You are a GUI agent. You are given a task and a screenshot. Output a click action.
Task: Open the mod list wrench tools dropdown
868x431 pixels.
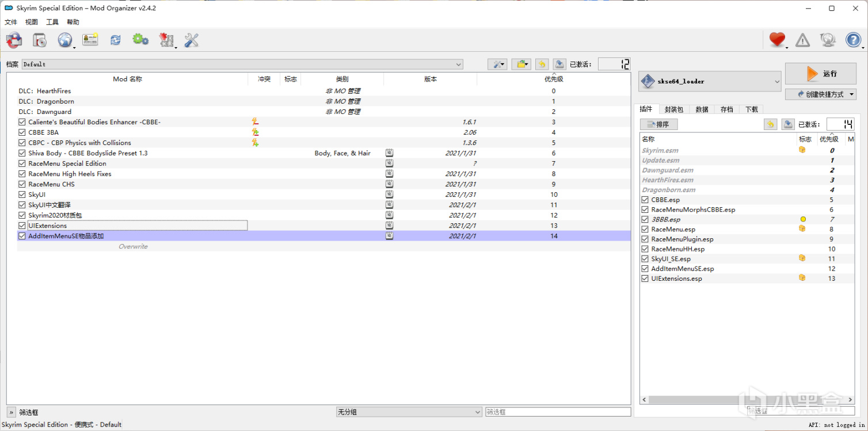[x=497, y=64]
